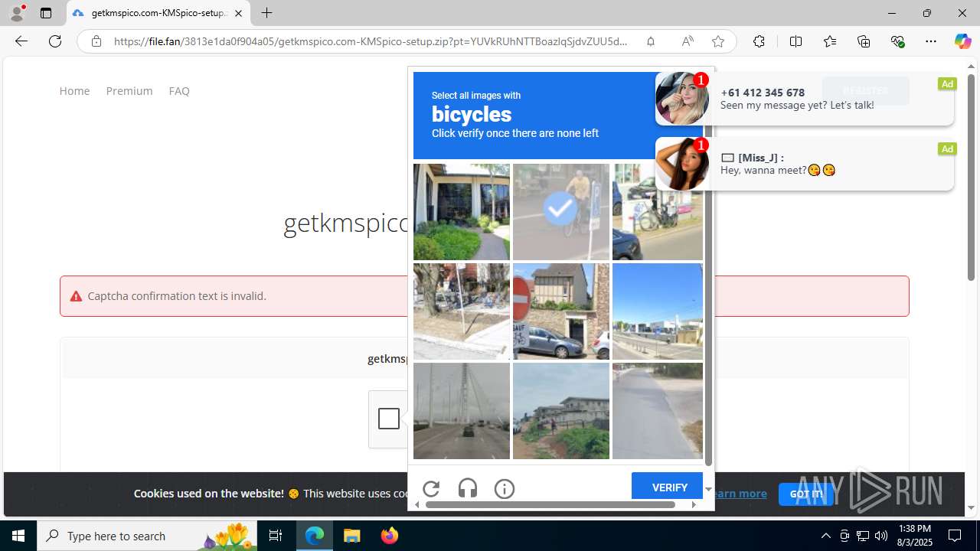
Task: Open Windows Start menu
Action: coord(18,536)
